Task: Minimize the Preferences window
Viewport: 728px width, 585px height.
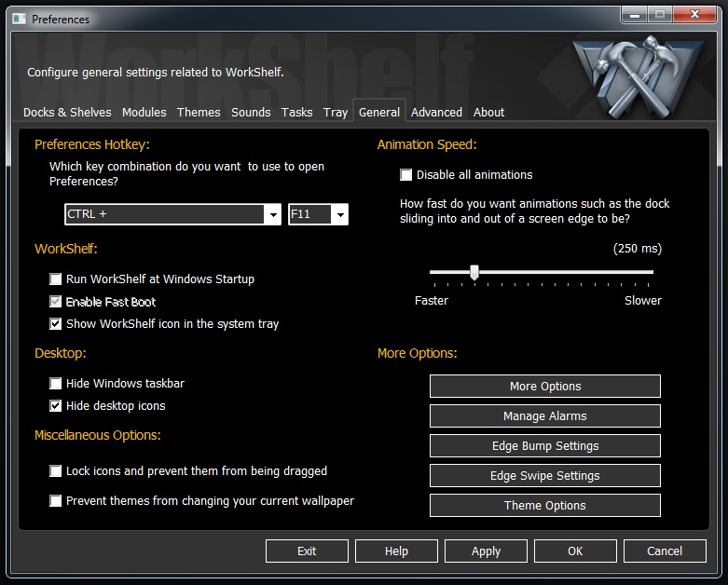Action: [634, 14]
